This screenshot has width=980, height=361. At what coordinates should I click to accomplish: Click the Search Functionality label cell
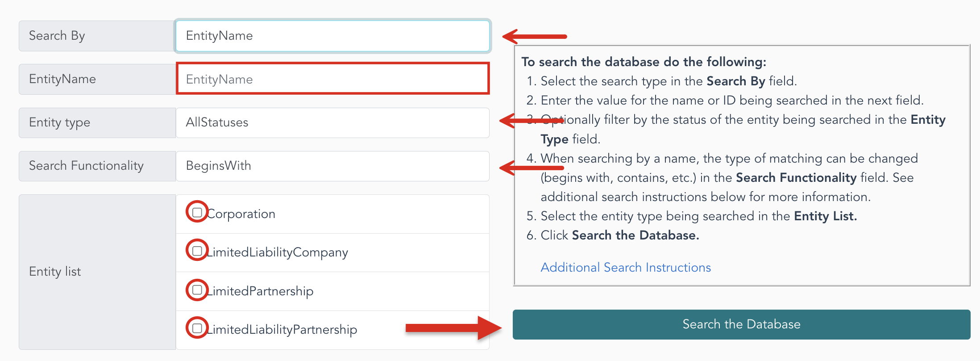[x=97, y=166]
